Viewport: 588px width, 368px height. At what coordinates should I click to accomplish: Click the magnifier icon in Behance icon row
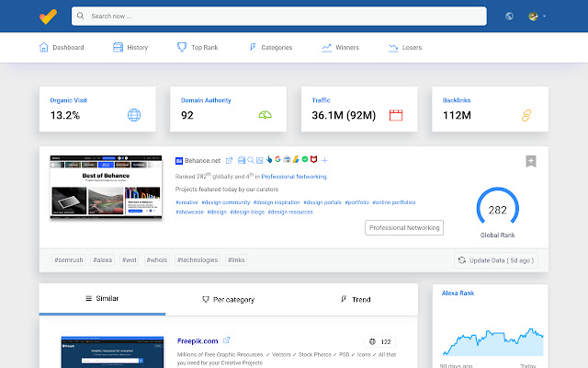tap(251, 160)
